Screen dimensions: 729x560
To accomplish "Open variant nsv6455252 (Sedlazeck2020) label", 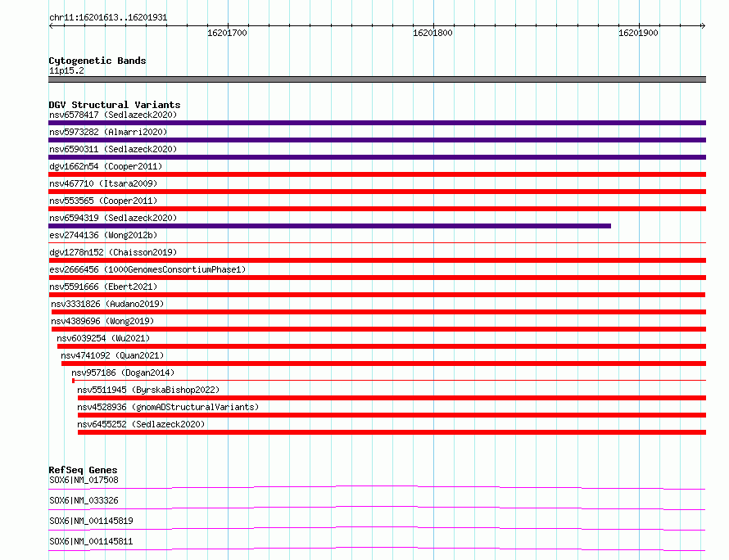I will click(x=141, y=424).
